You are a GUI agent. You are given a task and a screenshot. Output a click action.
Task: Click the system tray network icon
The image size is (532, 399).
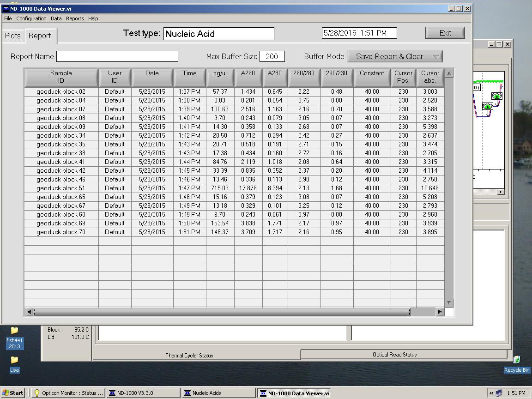[499, 393]
